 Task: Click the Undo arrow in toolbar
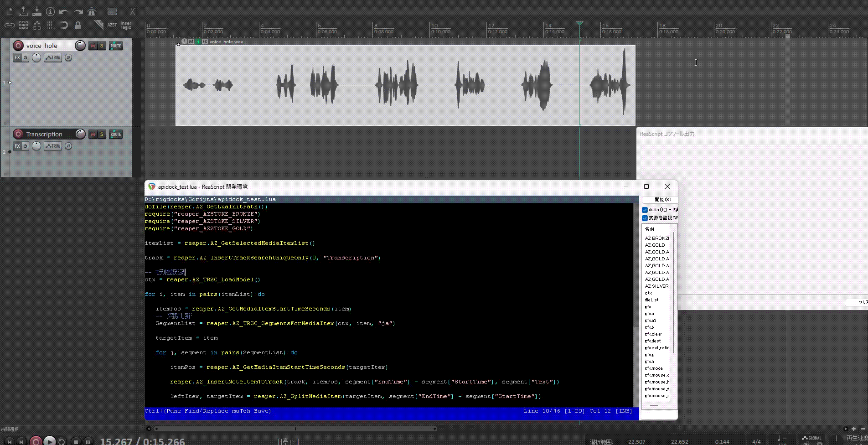point(64,11)
